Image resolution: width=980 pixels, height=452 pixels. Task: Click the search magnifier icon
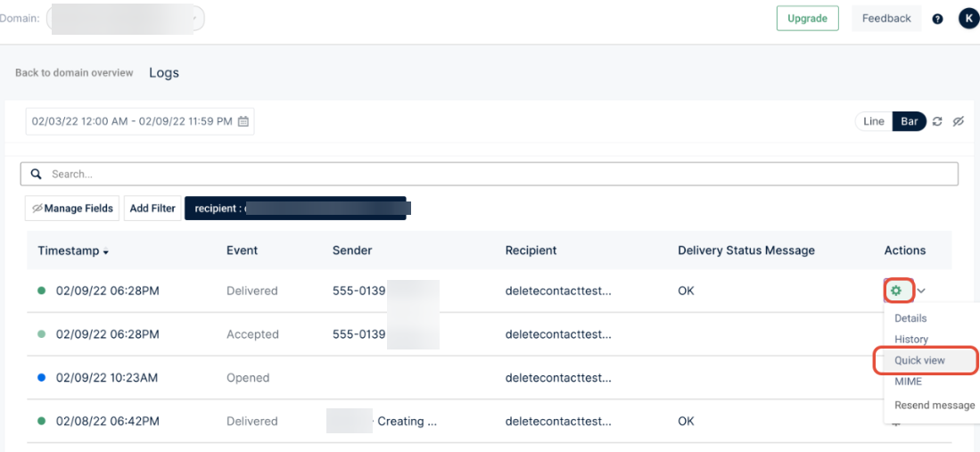(x=37, y=174)
